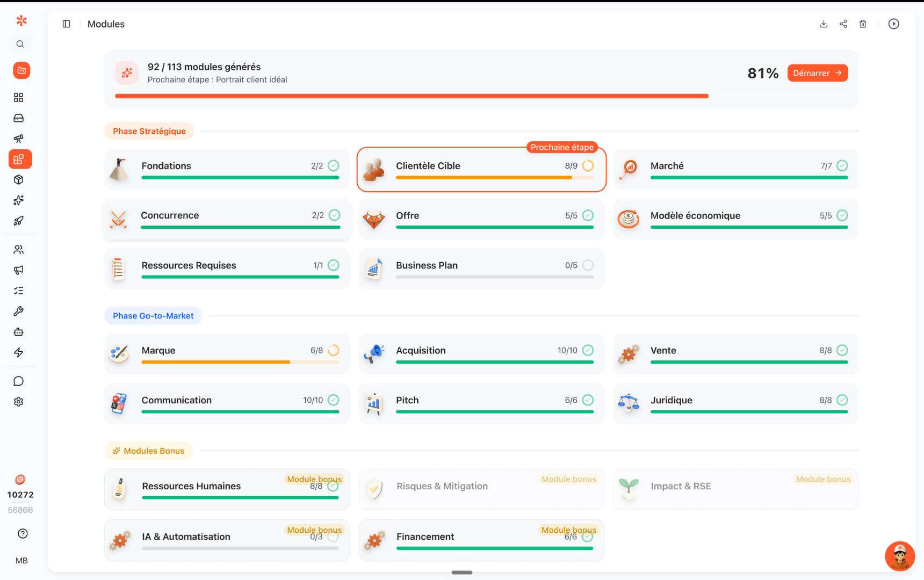Select the Phase Go-to-Market section label
The height and width of the screenshot is (580, 924).
click(x=153, y=316)
